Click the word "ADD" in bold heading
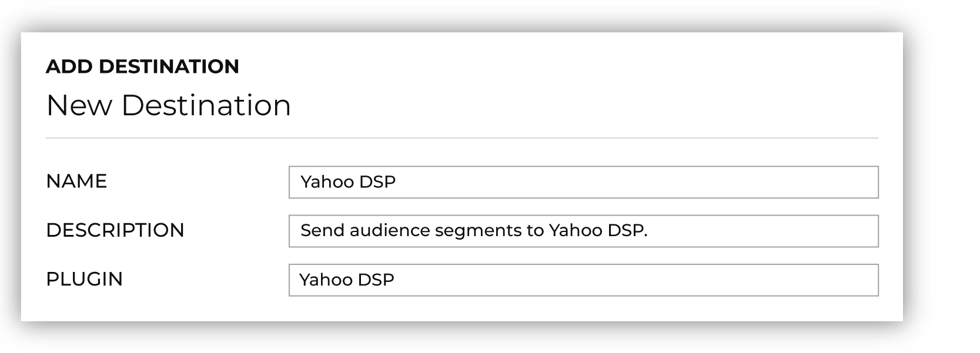980x353 pixels. 69,66
